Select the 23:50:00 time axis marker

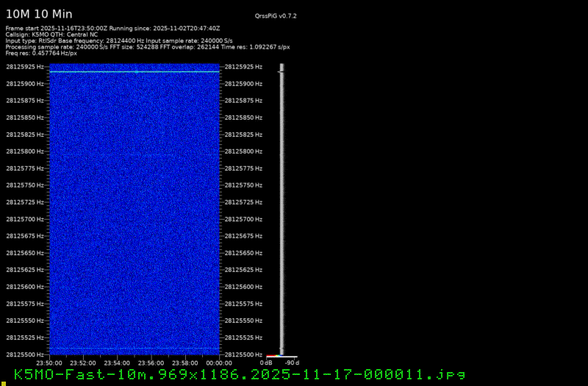(49, 362)
